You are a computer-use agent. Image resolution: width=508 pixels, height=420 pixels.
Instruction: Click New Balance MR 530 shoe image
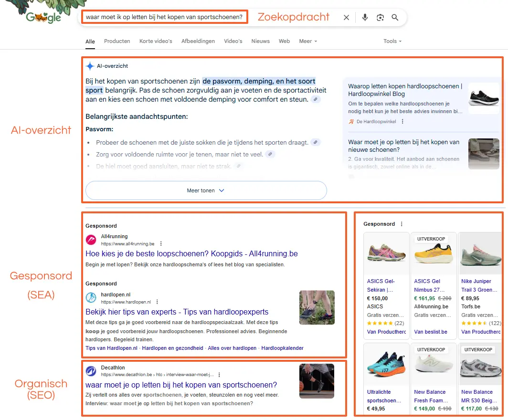[481, 364]
